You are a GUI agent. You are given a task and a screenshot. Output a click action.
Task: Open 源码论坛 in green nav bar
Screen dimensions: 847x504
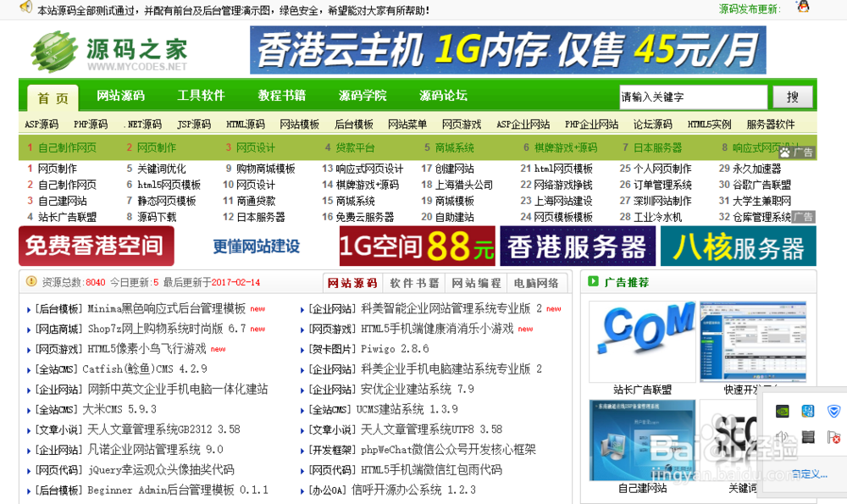click(x=443, y=96)
